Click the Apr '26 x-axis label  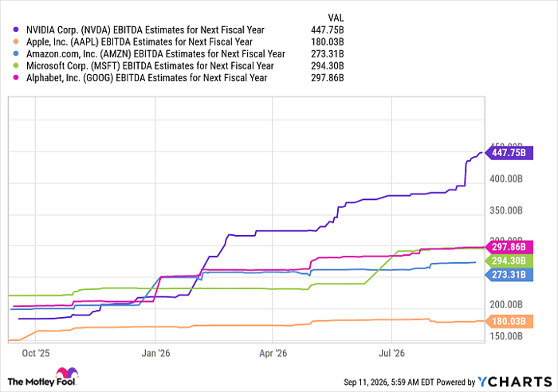tap(273, 353)
